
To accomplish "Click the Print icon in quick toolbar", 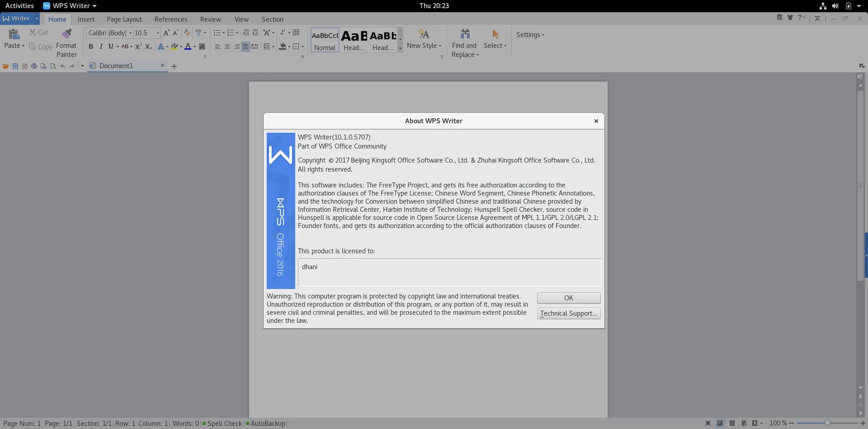I will pos(34,66).
